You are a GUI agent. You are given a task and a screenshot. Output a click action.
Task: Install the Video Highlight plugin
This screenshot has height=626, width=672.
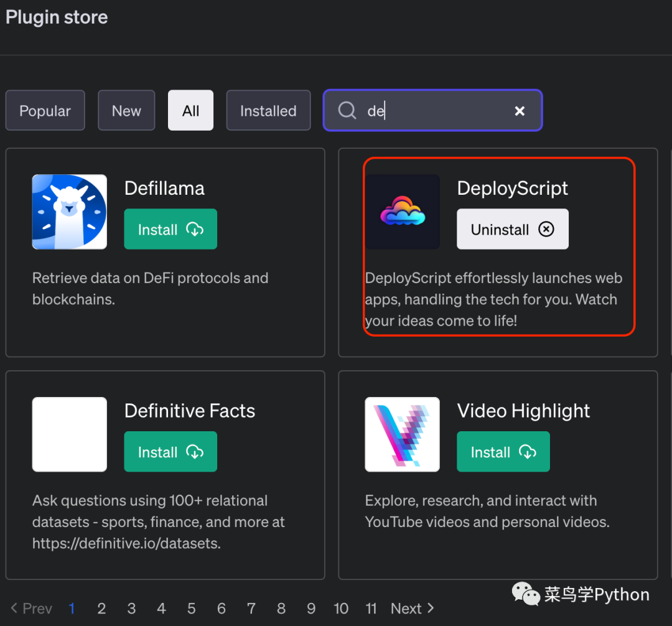click(503, 452)
